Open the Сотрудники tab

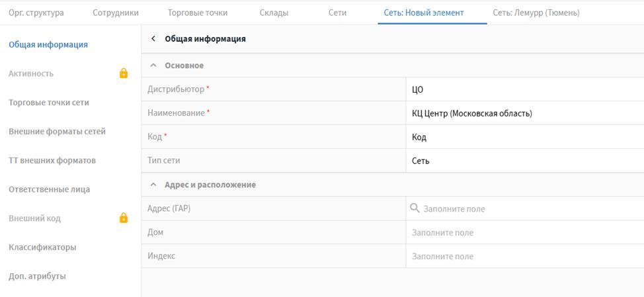coord(116,13)
